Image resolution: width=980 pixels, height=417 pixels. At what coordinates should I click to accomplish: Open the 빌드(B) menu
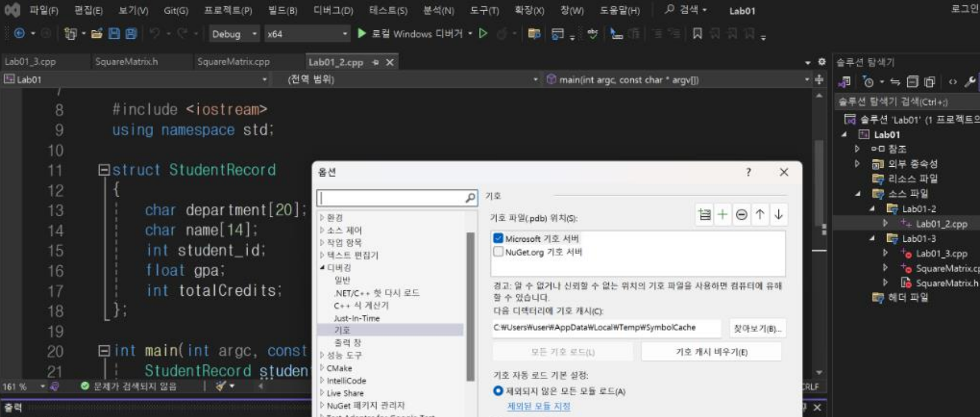[x=282, y=10]
